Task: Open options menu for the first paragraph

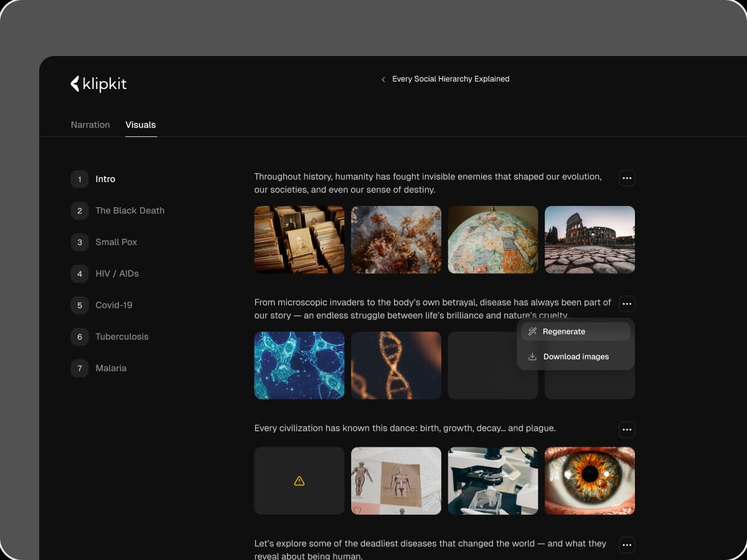Action: [x=627, y=178]
